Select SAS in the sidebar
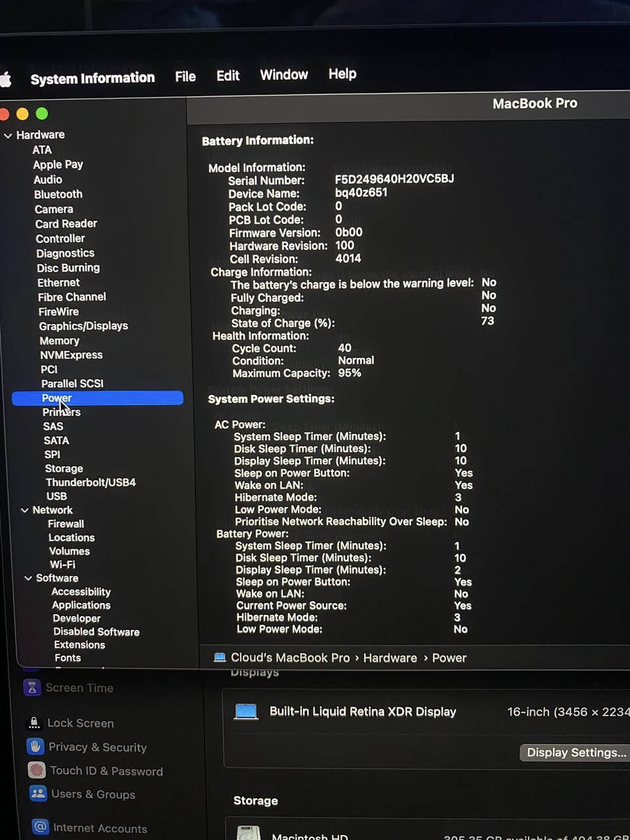Viewport: 630px width, 840px height. 53,427
